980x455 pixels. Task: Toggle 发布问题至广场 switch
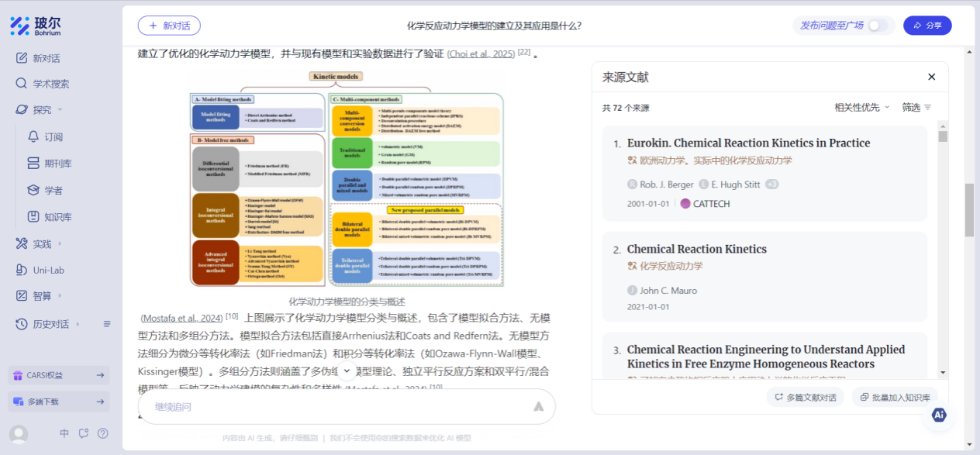click(877, 26)
